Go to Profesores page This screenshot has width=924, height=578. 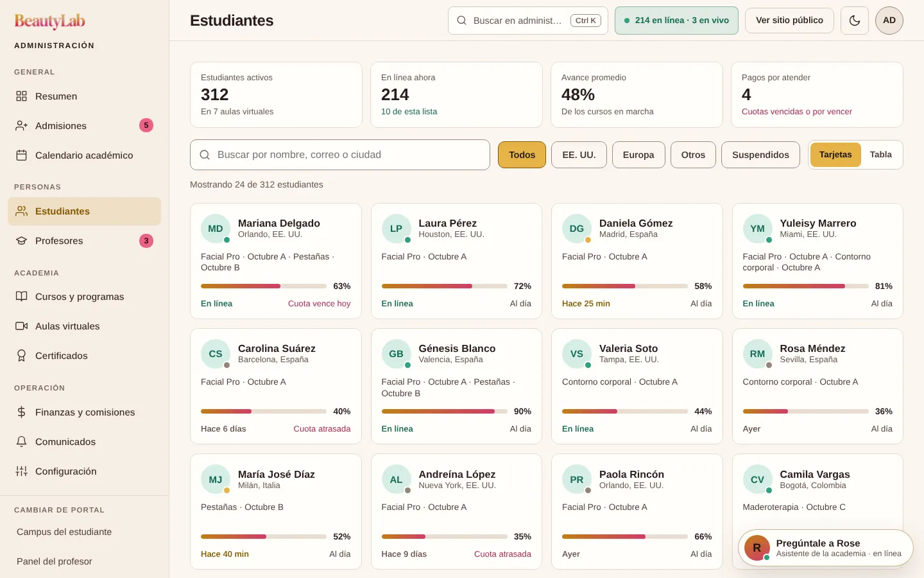point(84,241)
